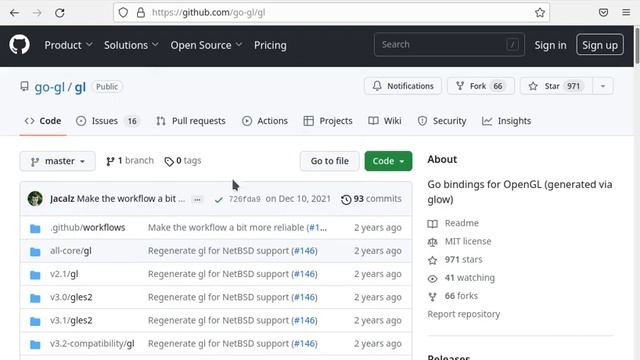
Task: Click the GitHub Octocat logo
Action: point(20,45)
